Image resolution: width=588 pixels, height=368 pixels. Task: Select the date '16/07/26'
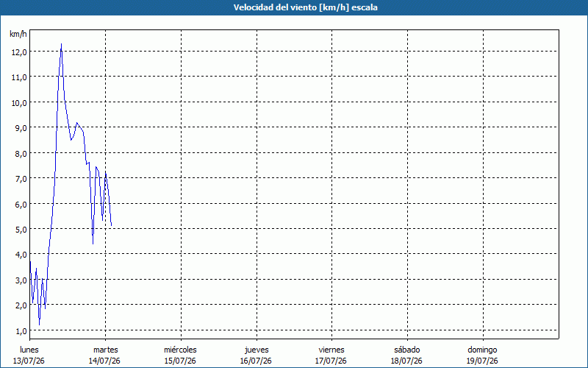tap(256, 361)
